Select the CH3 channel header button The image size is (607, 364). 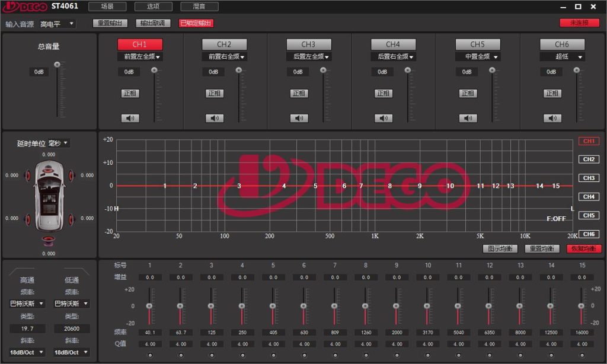click(x=309, y=44)
